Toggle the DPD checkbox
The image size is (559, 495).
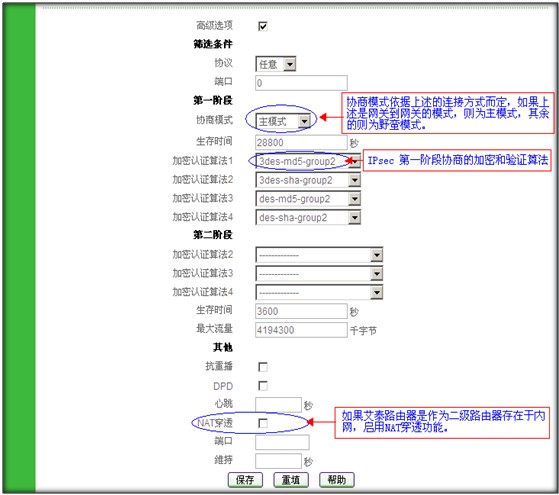(x=263, y=386)
